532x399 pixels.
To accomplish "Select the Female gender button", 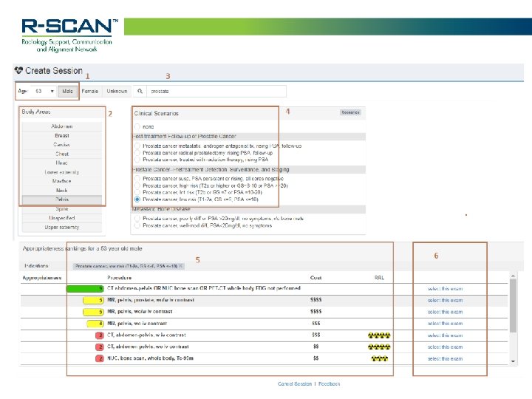I will (90, 92).
